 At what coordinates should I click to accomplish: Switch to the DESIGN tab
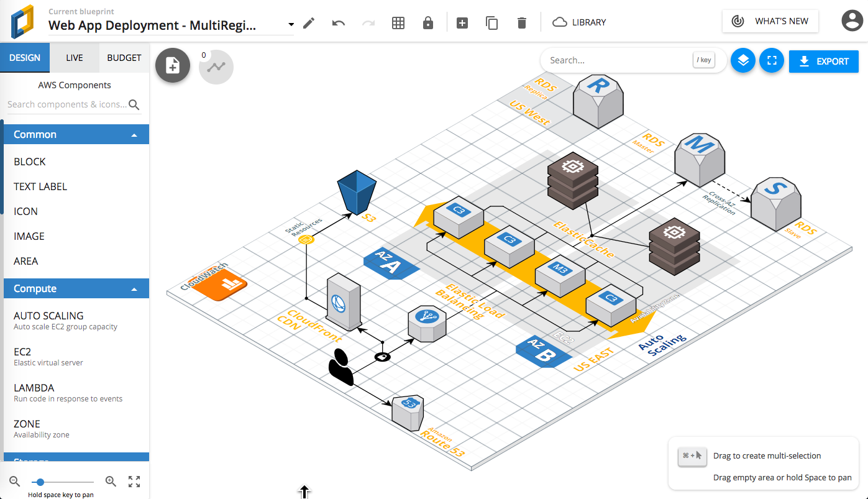pos(25,58)
